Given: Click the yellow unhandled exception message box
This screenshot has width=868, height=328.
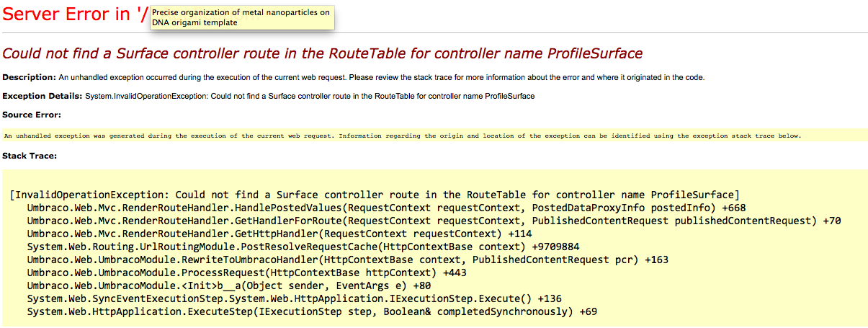Looking at the screenshot, I should (435, 136).
